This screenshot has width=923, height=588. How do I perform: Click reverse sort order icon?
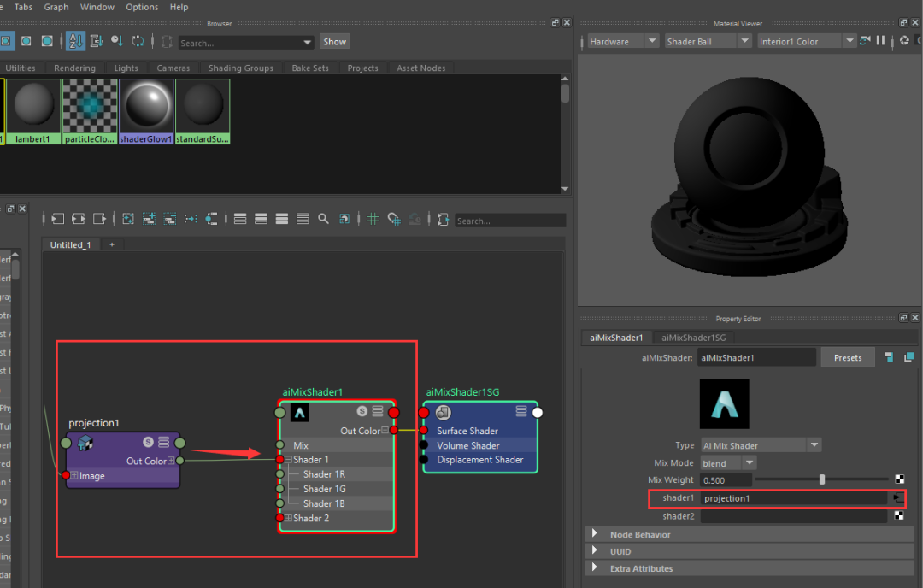click(138, 41)
